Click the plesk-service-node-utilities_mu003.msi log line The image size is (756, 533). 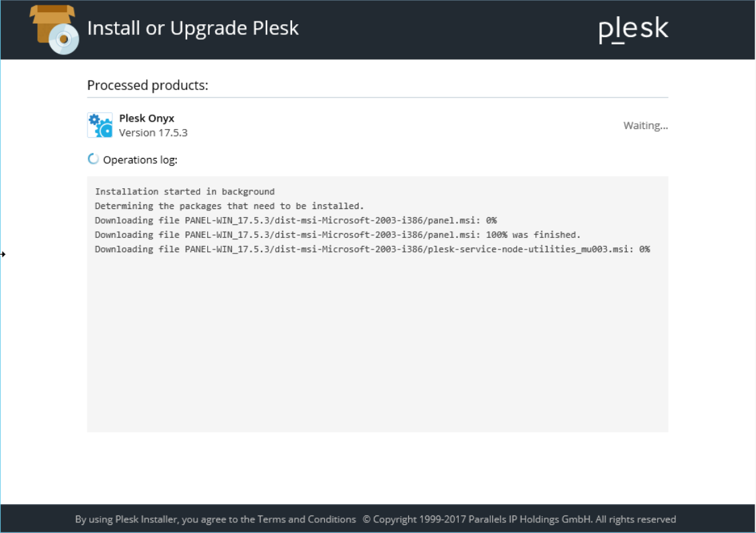tap(372, 249)
